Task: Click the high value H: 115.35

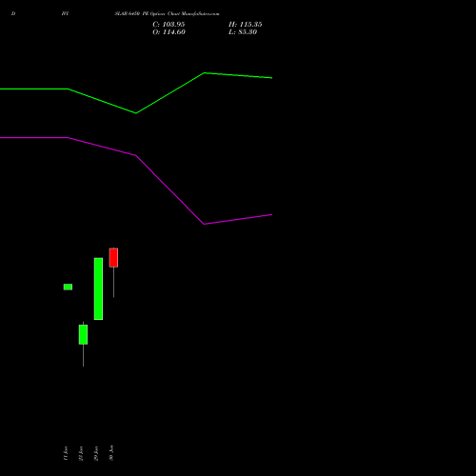Action: pyautogui.click(x=245, y=25)
